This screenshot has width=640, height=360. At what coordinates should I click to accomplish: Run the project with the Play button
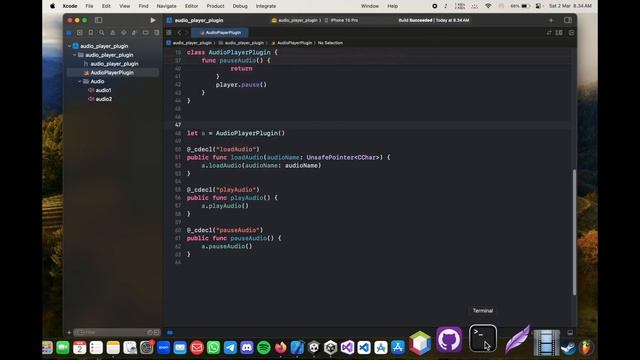[153, 20]
